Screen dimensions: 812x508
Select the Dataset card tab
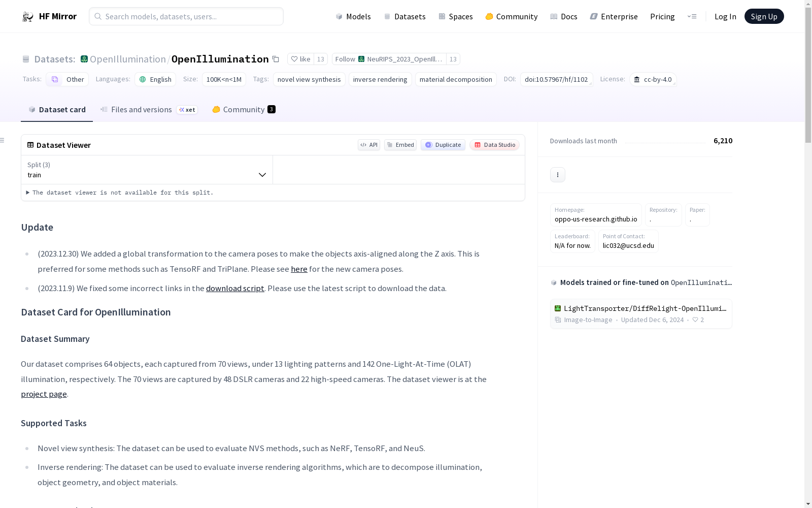tap(57, 109)
